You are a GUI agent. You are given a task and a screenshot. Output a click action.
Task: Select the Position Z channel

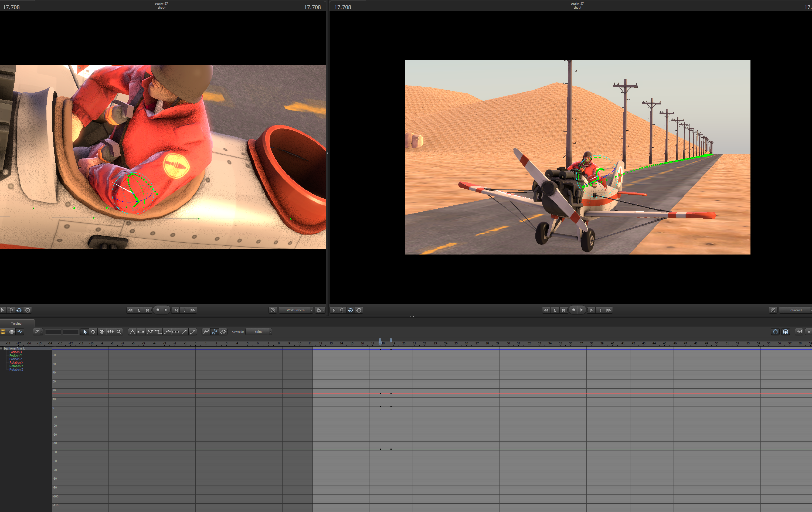coord(15,359)
